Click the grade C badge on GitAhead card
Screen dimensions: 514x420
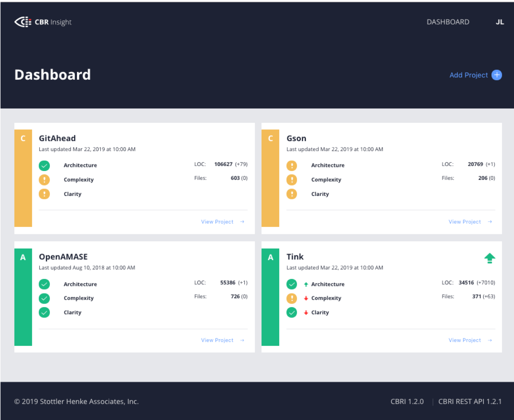[23, 138]
